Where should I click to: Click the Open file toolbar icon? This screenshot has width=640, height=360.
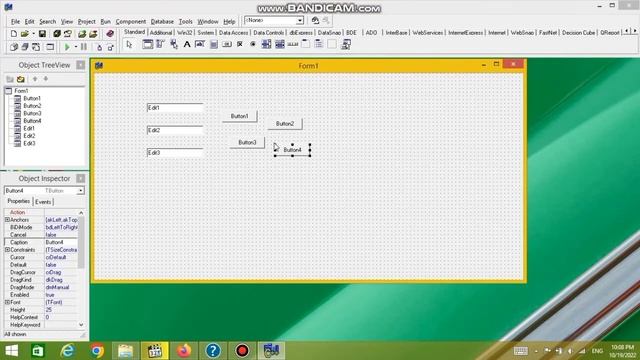(x=24, y=34)
